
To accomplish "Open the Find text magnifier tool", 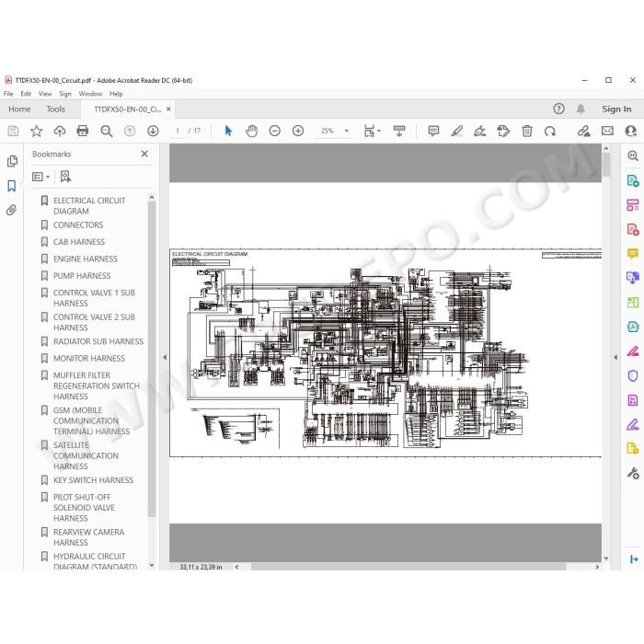I will pyautogui.click(x=107, y=131).
